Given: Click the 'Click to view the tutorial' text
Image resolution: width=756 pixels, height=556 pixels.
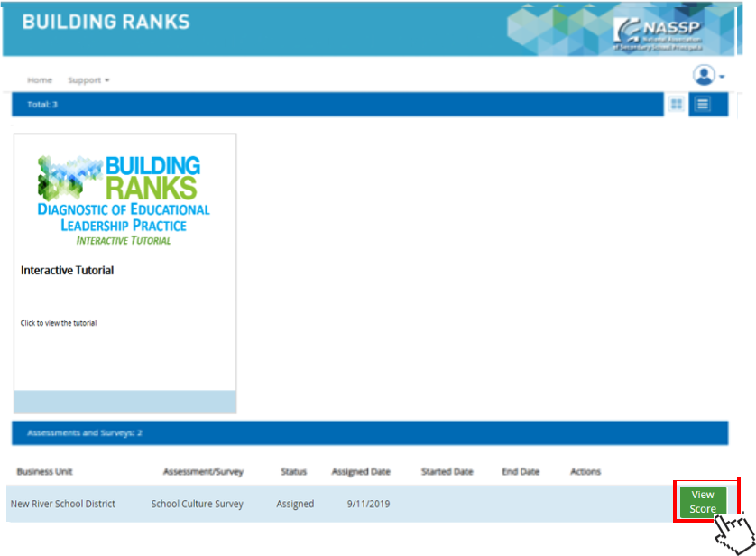Looking at the screenshot, I should pyautogui.click(x=59, y=323).
